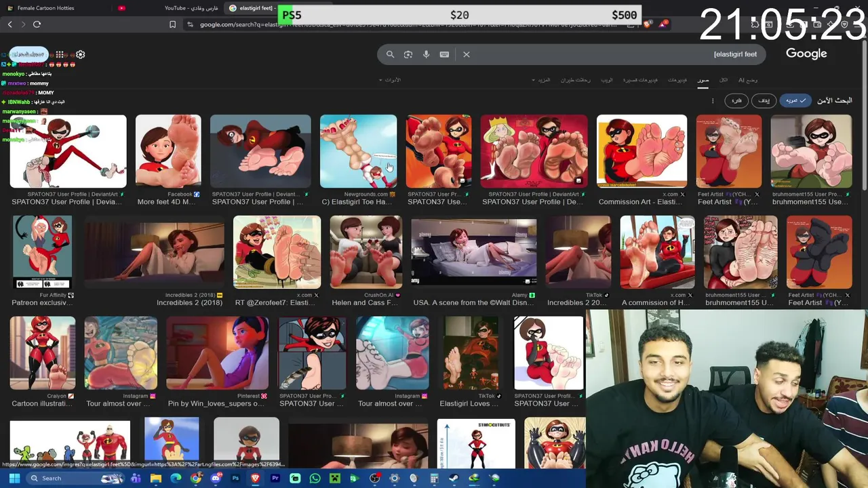
Task: Clear the search query with the X
Action: click(x=467, y=54)
